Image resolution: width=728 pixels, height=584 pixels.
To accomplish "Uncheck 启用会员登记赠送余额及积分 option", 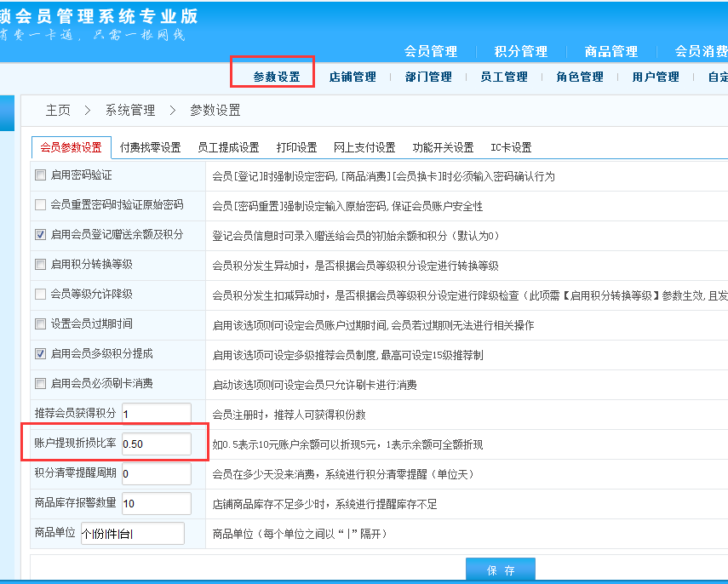I will (x=40, y=234).
